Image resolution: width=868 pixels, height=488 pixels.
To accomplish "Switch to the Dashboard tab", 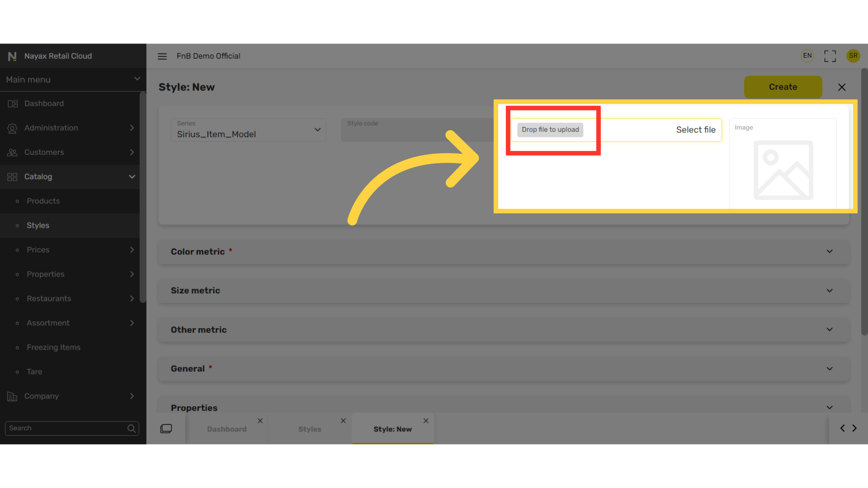I will click(226, 429).
